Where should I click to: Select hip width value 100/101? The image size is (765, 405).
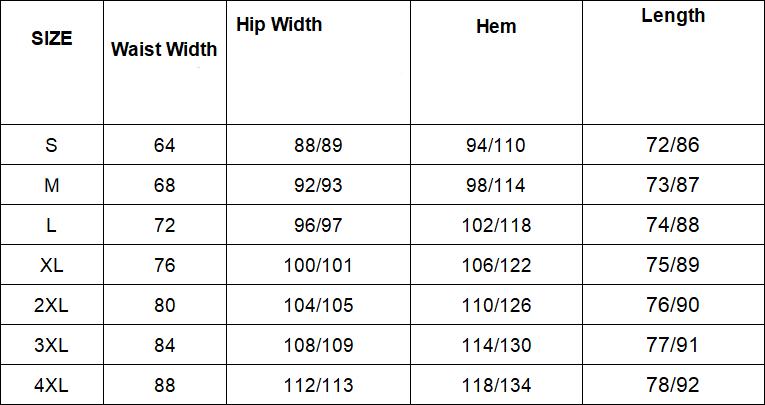click(318, 266)
